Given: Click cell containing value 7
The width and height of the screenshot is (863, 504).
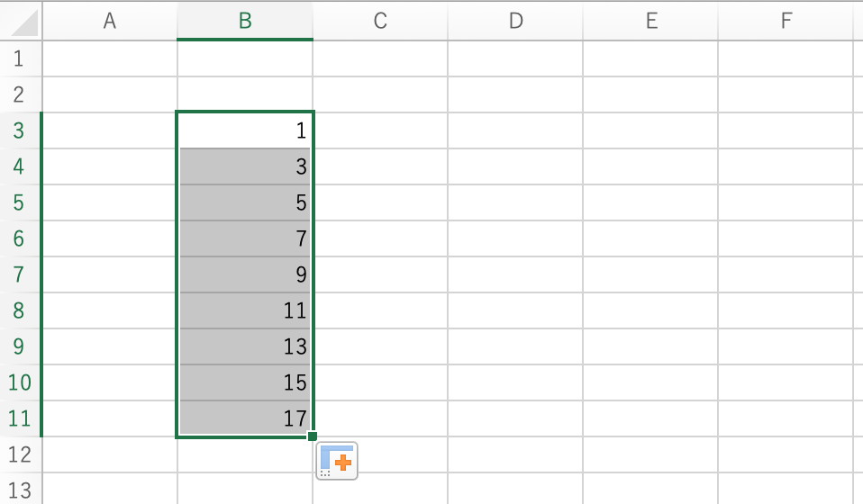Looking at the screenshot, I should (245, 239).
